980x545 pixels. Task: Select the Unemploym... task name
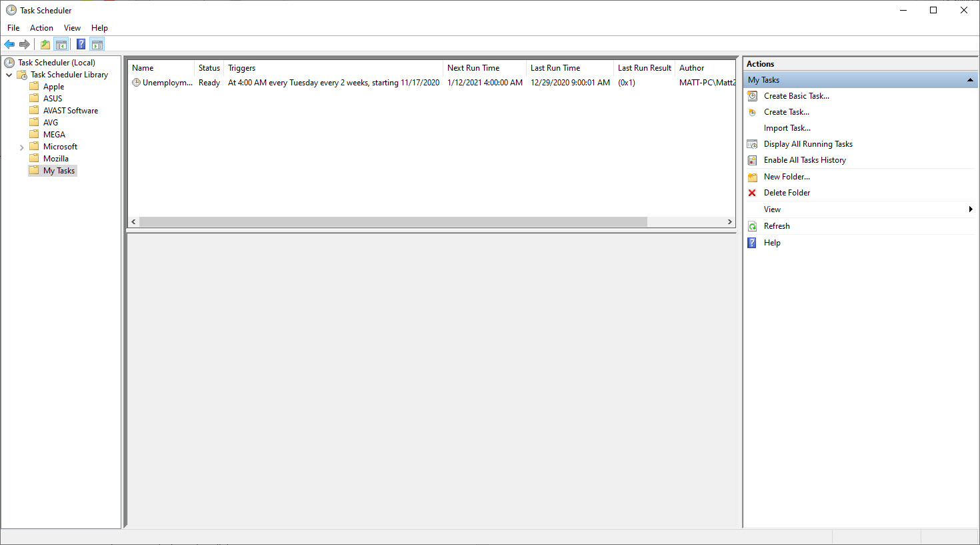click(x=167, y=83)
